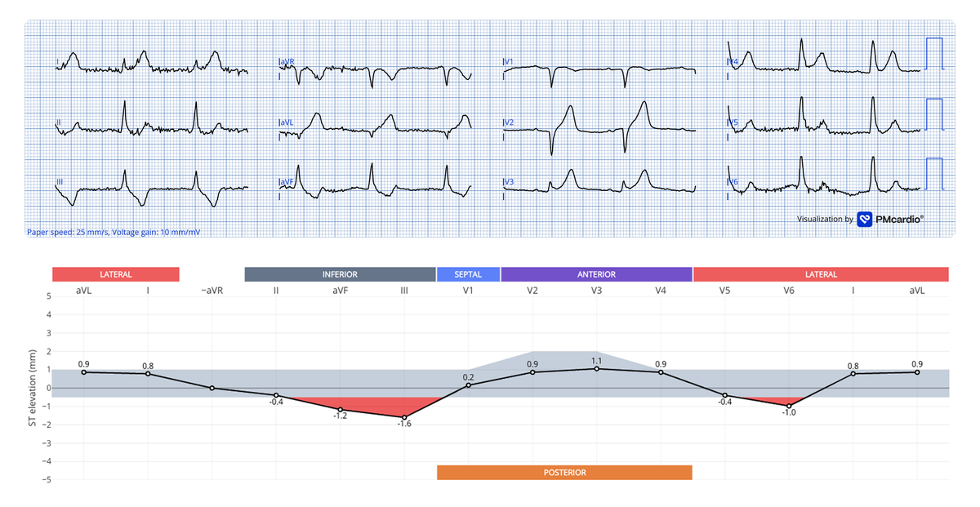The image size is (980, 507).
Task: Click the calibration pulse beside lead V6
Action: point(933,174)
